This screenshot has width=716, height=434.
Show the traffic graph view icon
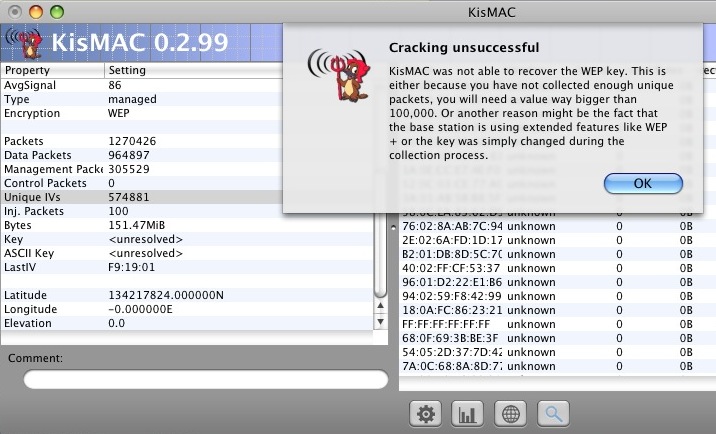point(467,414)
